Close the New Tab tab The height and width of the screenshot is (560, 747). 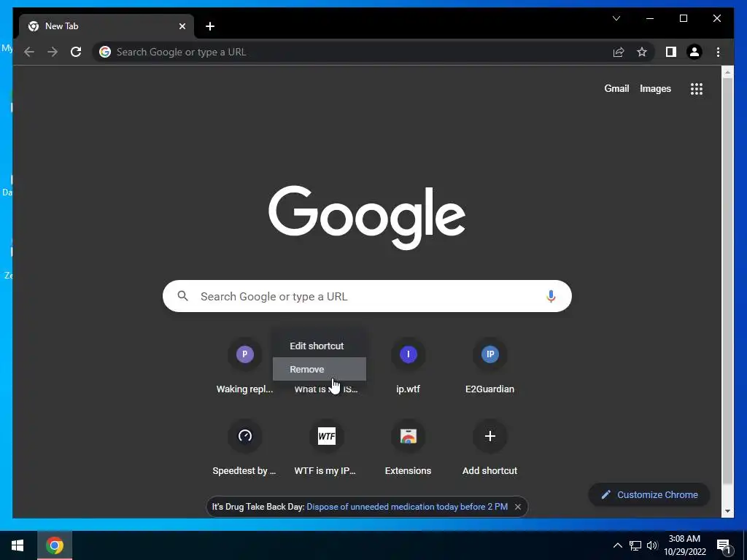182,26
